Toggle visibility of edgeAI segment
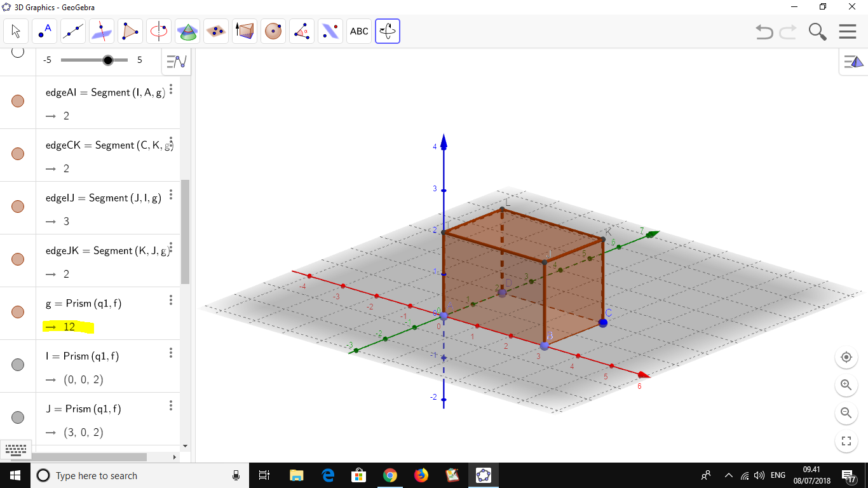This screenshot has height=488, width=868. (x=18, y=99)
